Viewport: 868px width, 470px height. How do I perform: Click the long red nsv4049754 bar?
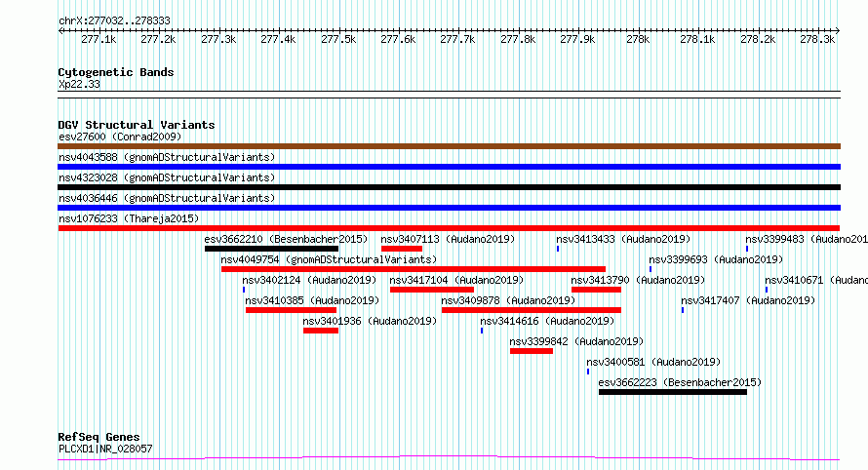(413, 269)
